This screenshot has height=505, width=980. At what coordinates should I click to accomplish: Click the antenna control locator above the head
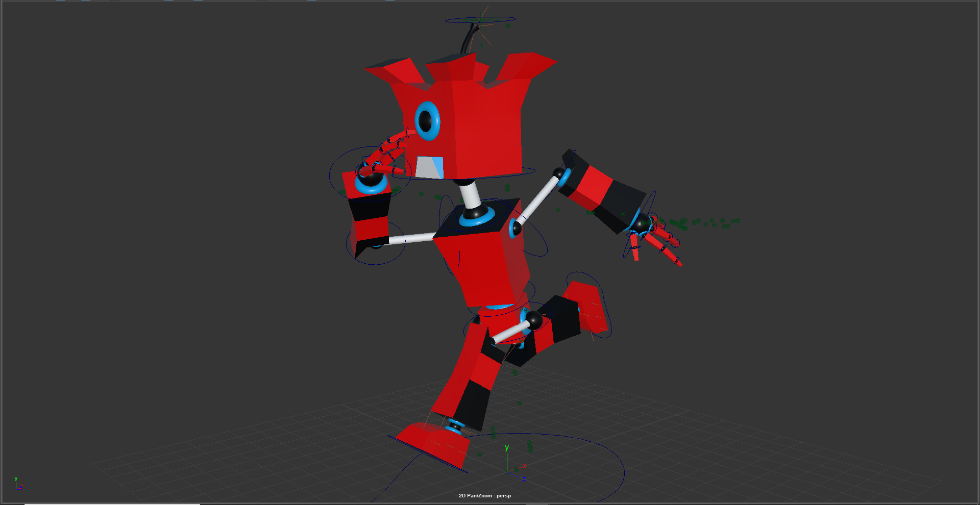click(480, 20)
